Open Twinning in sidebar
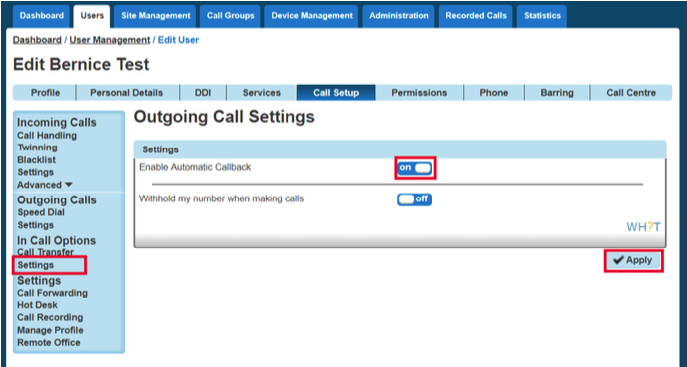Image resolution: width=687 pixels, height=367 pixels. click(37, 148)
